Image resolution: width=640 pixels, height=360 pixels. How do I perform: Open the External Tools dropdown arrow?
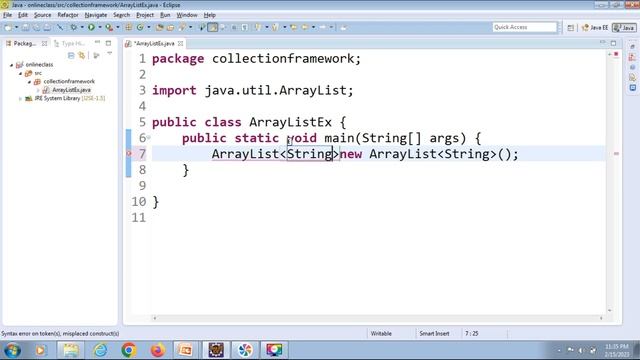tap(118, 27)
